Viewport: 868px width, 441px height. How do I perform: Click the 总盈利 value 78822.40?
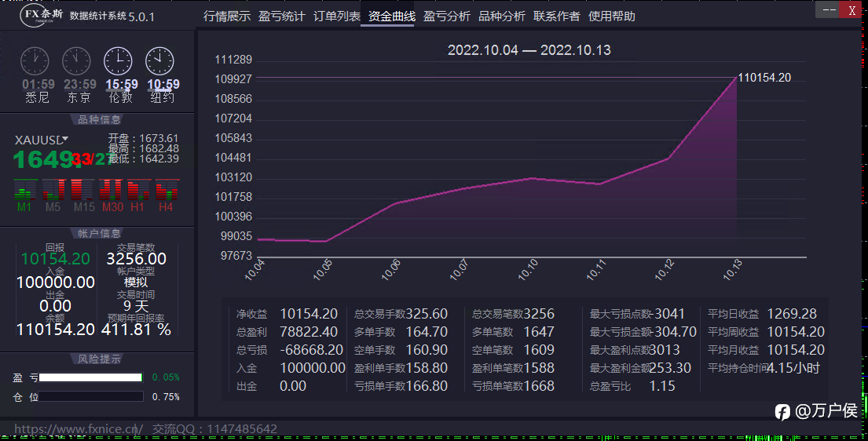point(309,331)
